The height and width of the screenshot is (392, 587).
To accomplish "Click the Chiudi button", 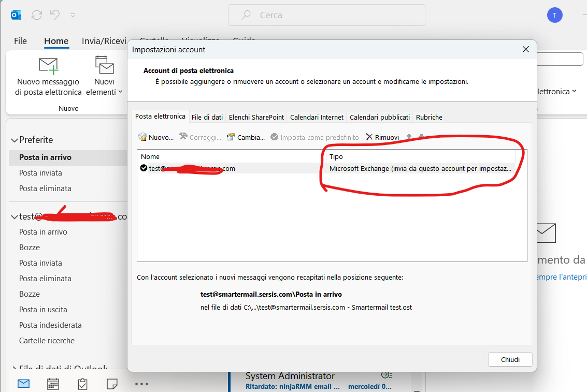I will 510,359.
